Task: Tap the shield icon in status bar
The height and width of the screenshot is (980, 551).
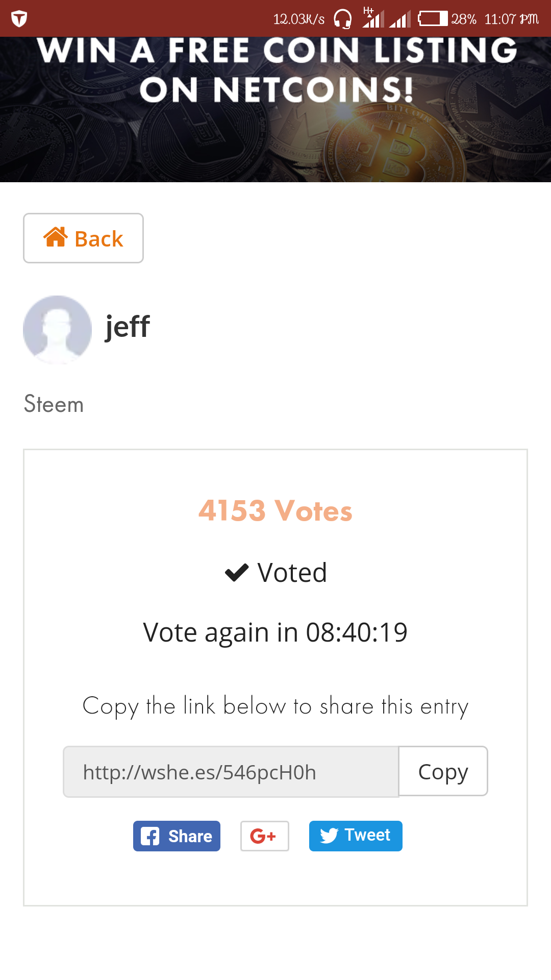Action: [19, 19]
